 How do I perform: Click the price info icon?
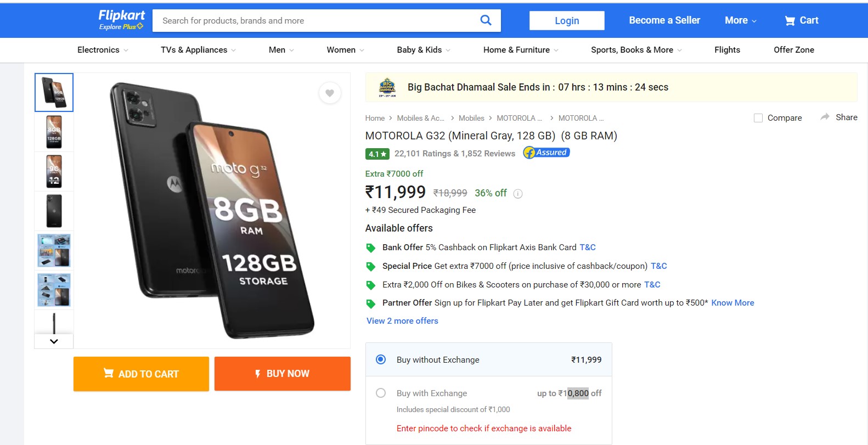518,194
